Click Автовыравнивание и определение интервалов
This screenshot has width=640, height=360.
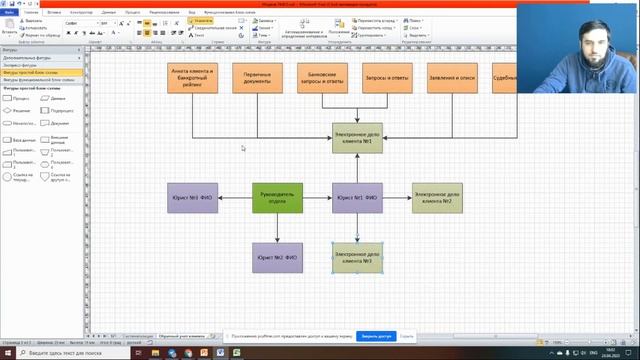304,28
